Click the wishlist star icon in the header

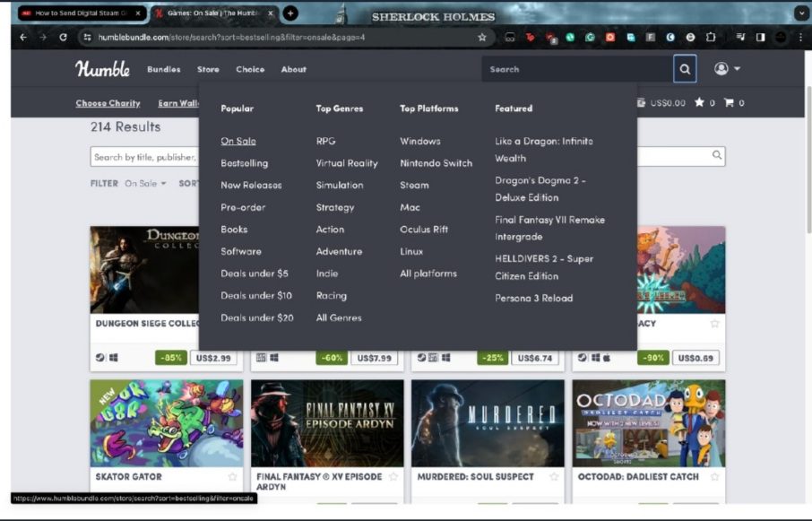click(x=699, y=102)
